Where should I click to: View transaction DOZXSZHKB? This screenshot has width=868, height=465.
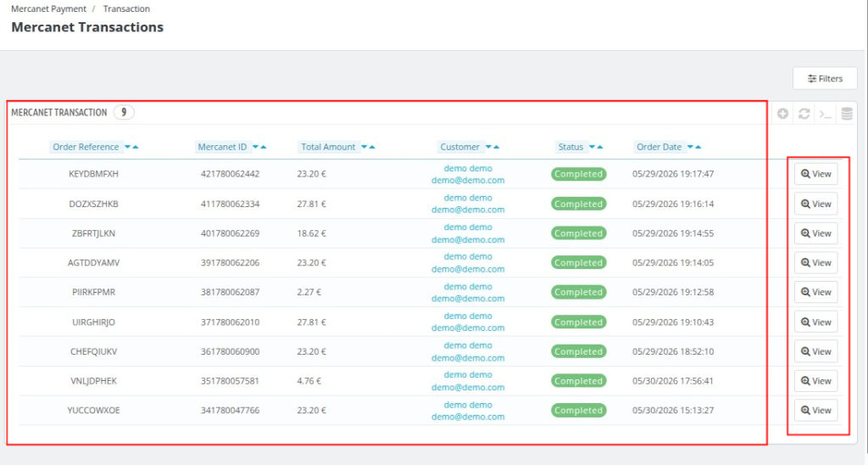(x=816, y=204)
